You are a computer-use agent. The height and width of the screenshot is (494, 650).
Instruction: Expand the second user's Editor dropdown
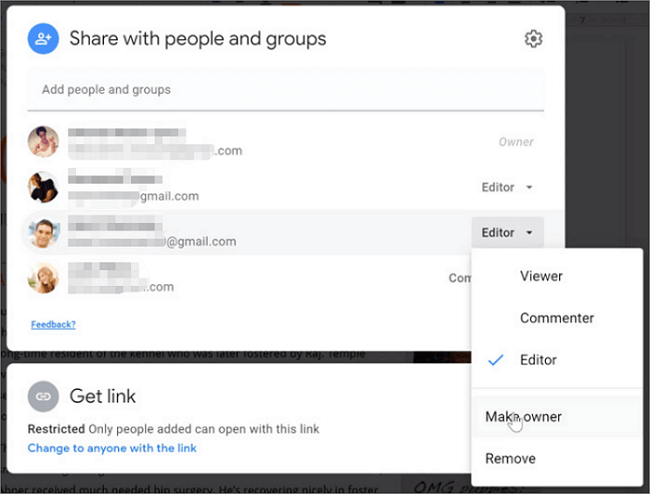507,187
